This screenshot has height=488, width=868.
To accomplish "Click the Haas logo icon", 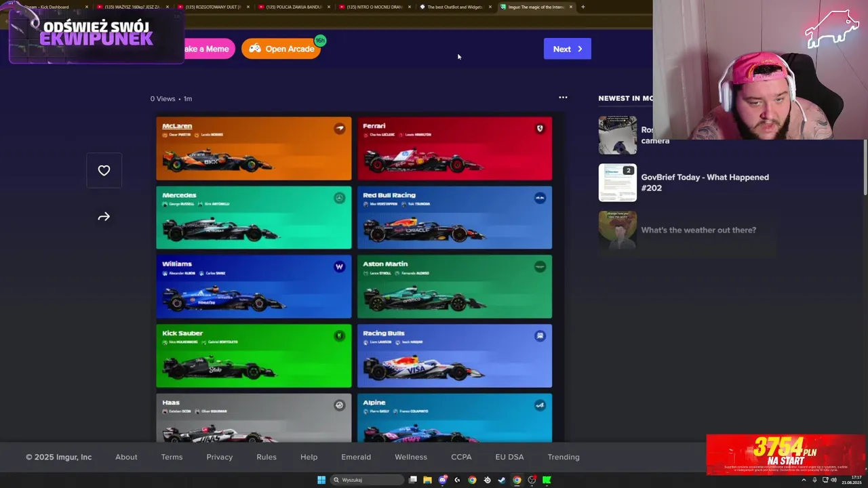I will pyautogui.click(x=340, y=405).
